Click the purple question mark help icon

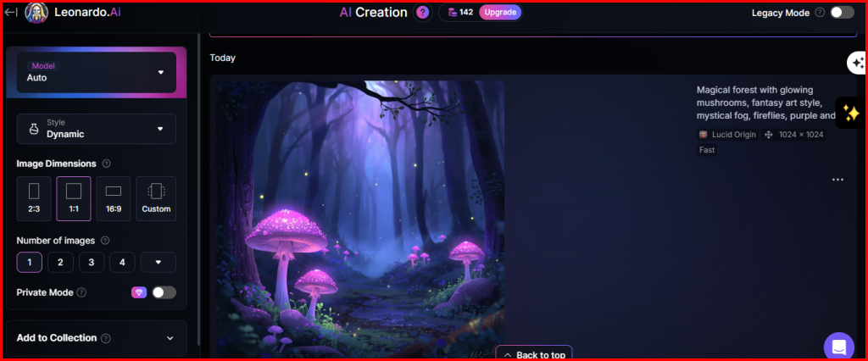[422, 12]
